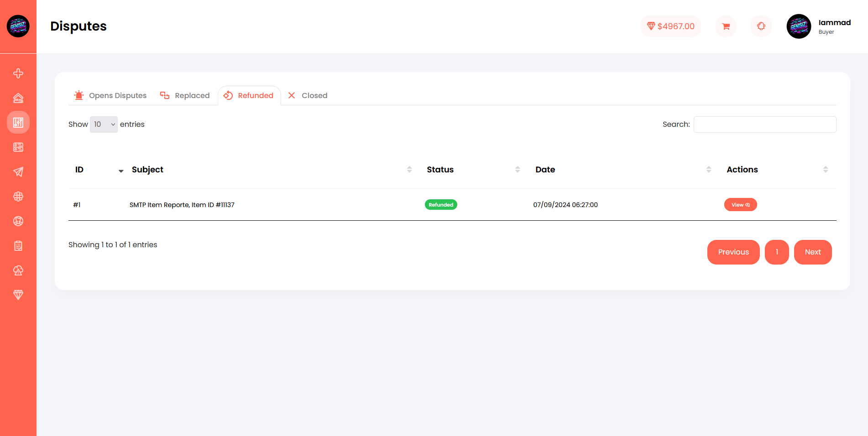Expand the show entries dropdown
The height and width of the screenshot is (436, 868).
click(x=104, y=125)
